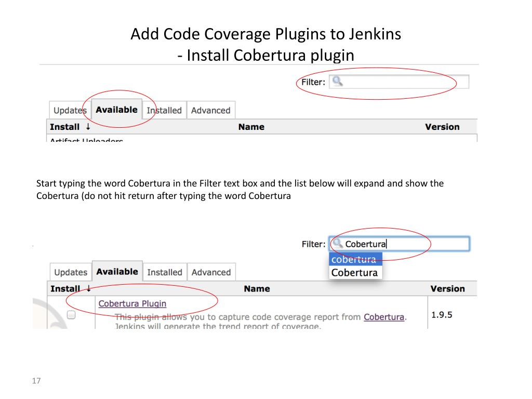Click Install sort arrow in lower table
Viewport: 532px width, 399px height.
coord(88,288)
